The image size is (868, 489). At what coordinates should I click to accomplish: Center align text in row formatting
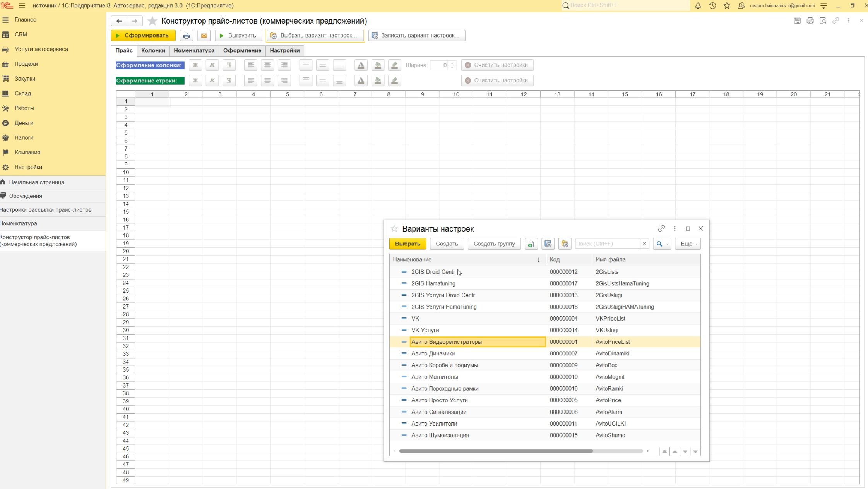pos(267,81)
